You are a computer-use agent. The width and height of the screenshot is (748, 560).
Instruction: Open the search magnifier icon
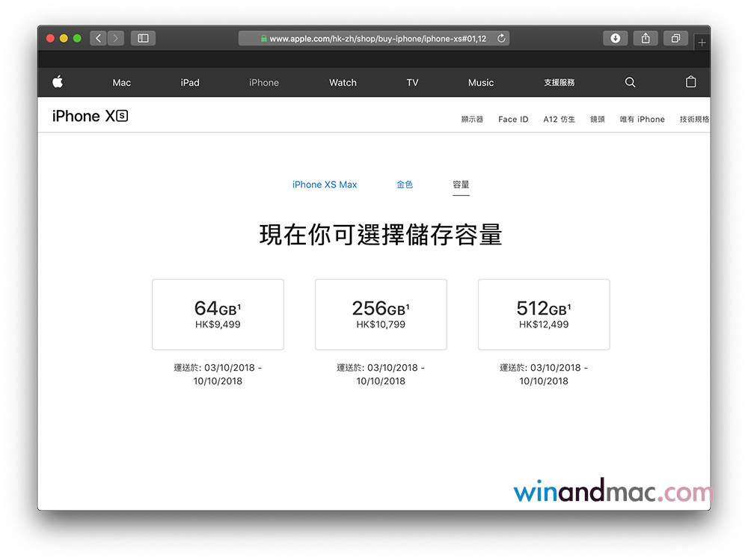(x=630, y=82)
